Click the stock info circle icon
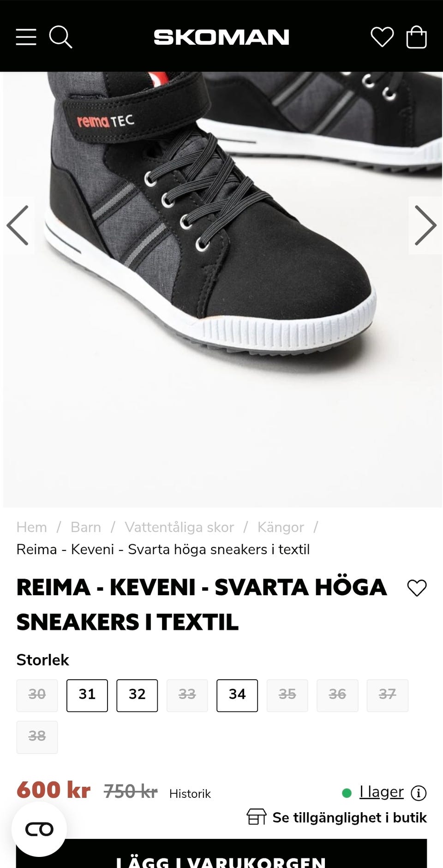443x868 pixels. tap(419, 793)
